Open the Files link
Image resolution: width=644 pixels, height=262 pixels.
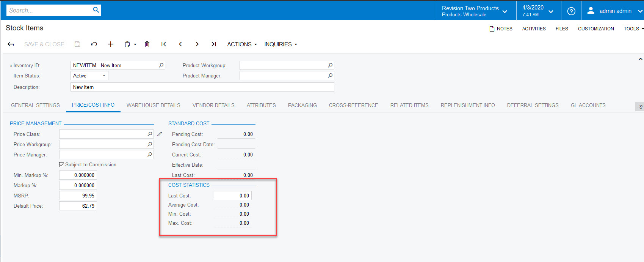[562, 28]
